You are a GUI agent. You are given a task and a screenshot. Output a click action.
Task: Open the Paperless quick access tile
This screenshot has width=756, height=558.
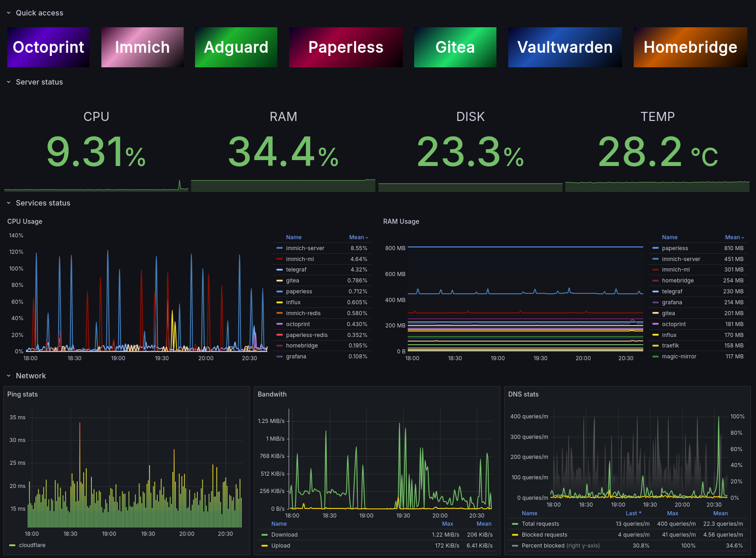346,47
